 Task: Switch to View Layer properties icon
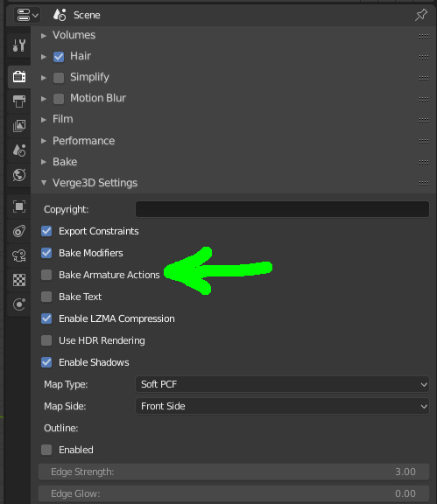[x=19, y=126]
